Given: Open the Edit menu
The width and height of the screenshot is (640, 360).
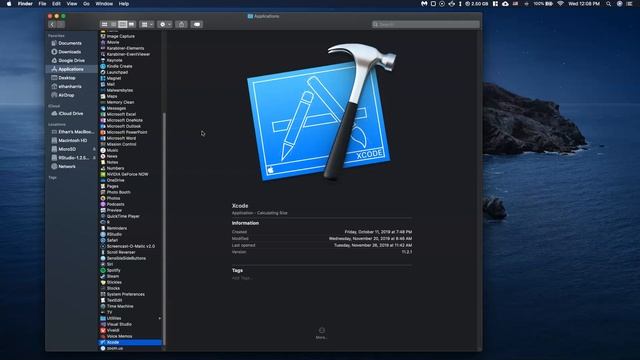Looking at the screenshot, I should tap(56, 4).
